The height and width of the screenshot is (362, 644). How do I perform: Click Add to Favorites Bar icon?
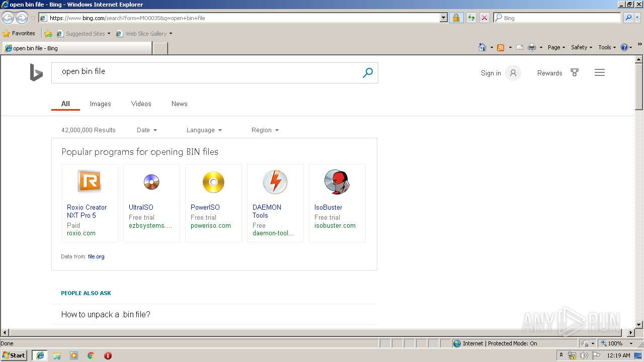pos(48,33)
